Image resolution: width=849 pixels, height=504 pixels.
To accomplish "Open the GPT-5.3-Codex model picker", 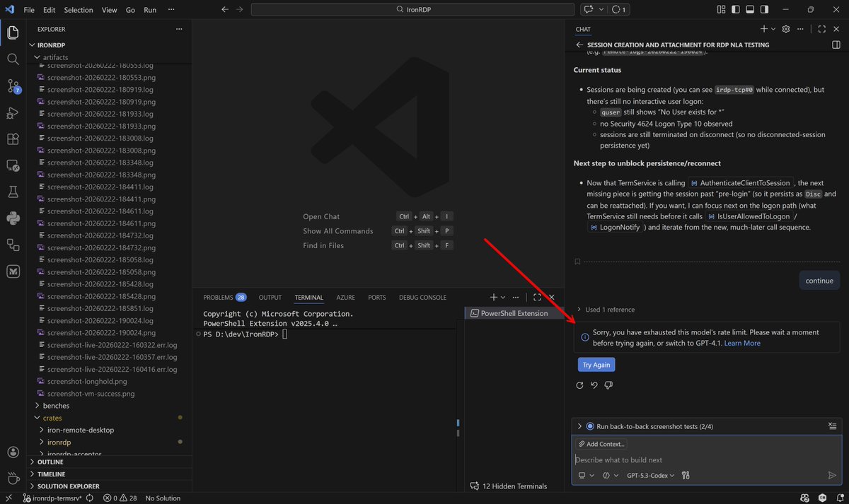I will (650, 476).
